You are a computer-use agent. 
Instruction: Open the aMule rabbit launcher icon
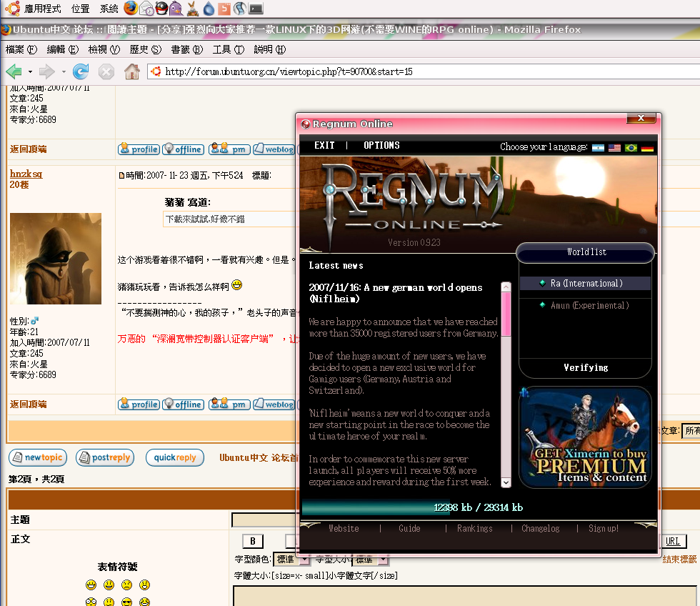click(193, 8)
